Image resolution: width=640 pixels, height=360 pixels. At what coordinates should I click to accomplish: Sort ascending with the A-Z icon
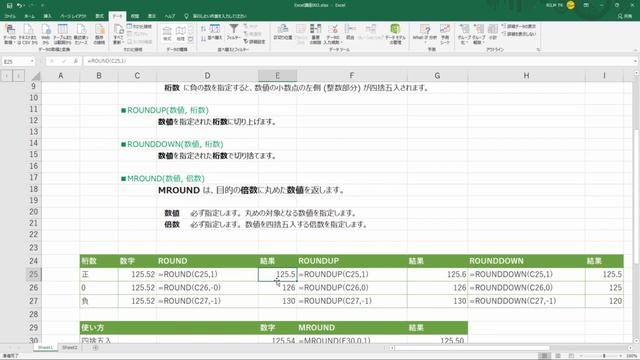tap(203, 29)
